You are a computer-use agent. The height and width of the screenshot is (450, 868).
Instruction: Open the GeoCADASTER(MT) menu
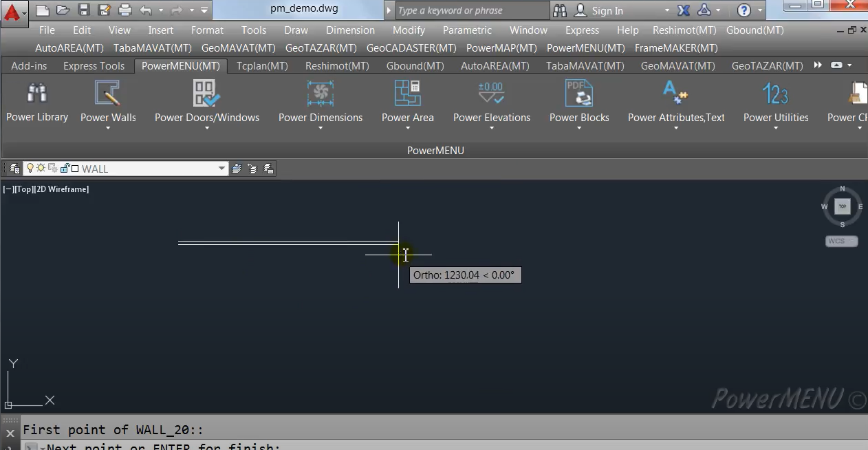(411, 47)
